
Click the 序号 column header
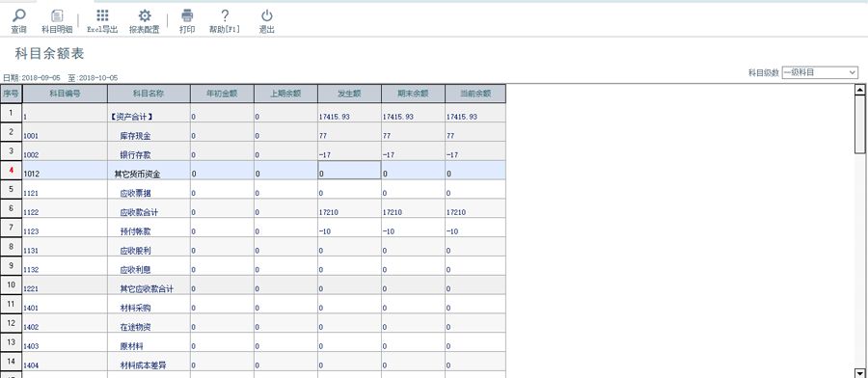[x=11, y=94]
